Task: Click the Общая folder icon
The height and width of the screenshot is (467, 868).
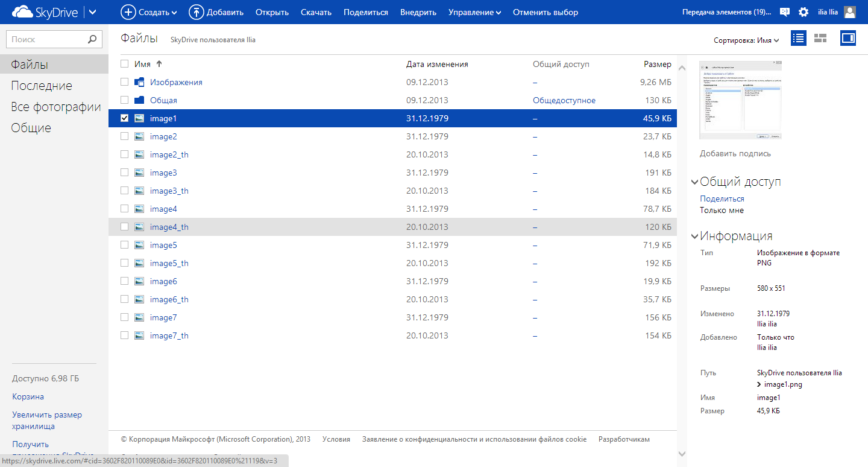Action: 139,100
